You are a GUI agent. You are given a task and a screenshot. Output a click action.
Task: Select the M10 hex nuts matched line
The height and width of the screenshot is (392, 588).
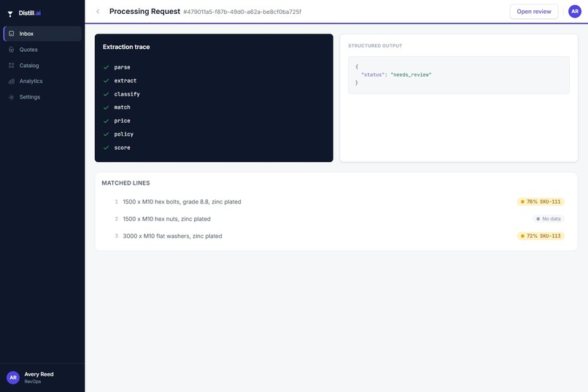(336, 219)
